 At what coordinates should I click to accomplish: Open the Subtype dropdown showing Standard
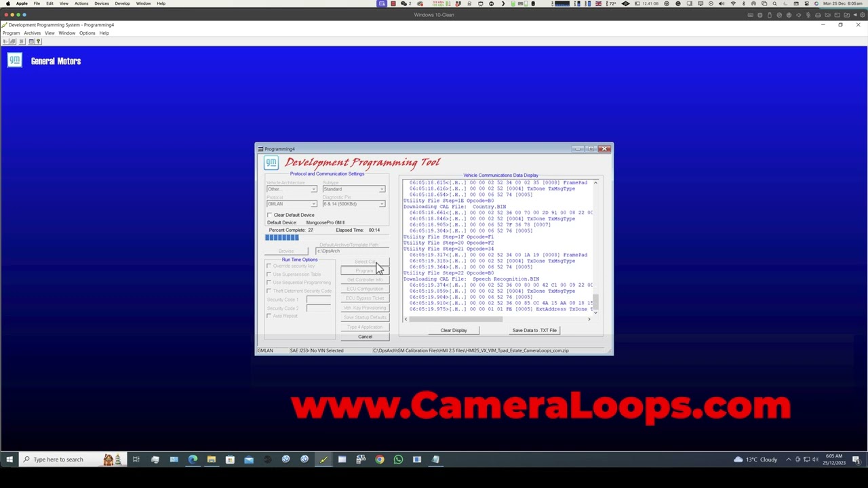click(x=353, y=189)
